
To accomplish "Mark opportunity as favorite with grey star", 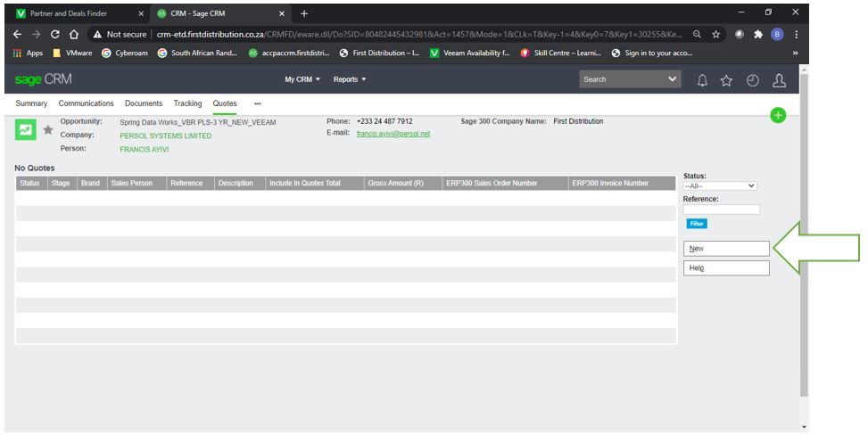I will [x=47, y=129].
